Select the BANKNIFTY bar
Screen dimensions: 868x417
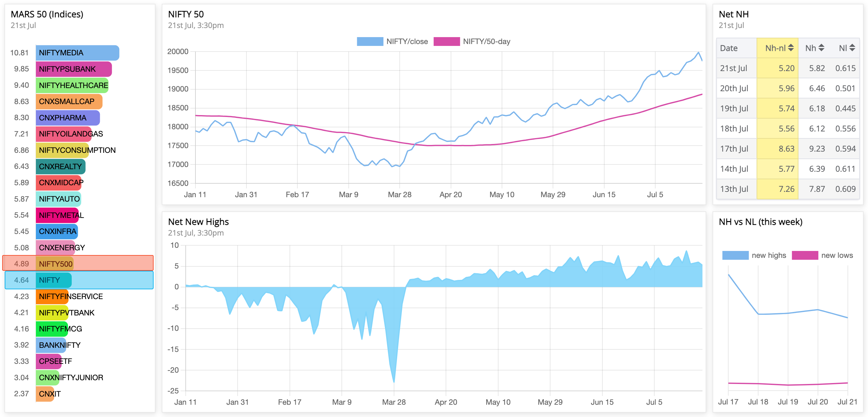(x=51, y=345)
